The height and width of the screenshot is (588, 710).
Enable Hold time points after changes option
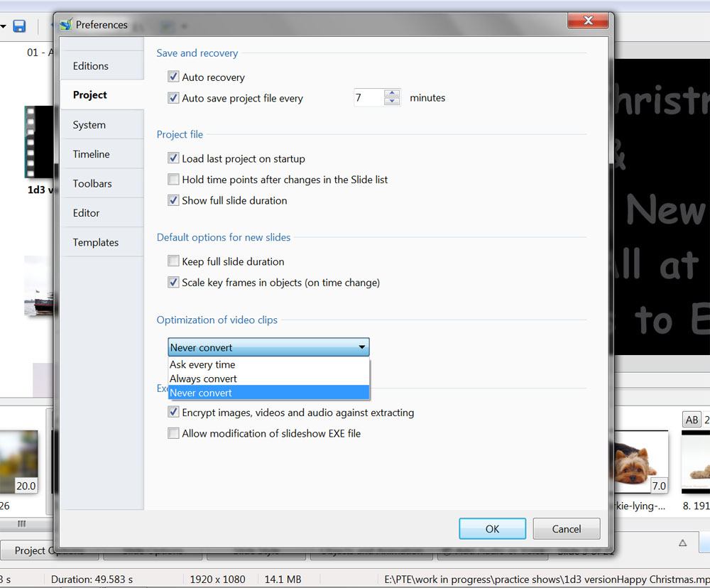(x=173, y=180)
